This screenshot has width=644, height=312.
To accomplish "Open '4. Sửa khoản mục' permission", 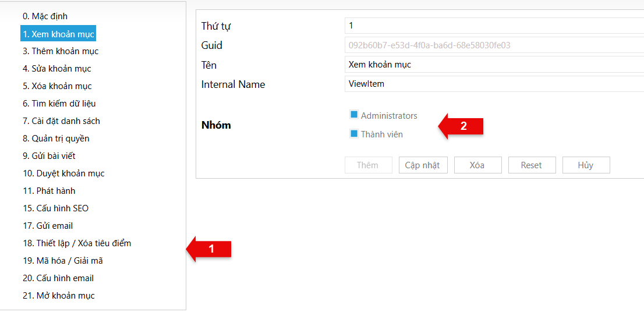I will (x=57, y=69).
